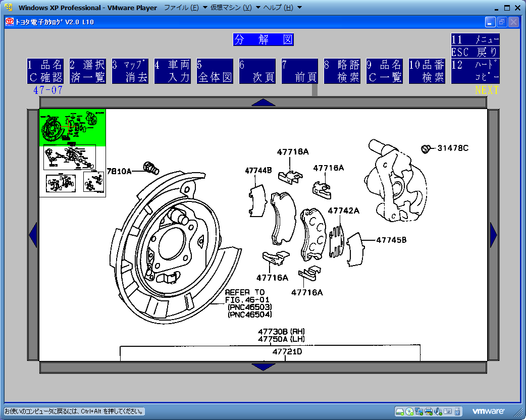Click the camera device icon in status bar
The height and width of the screenshot is (420, 526).
click(x=448, y=411)
